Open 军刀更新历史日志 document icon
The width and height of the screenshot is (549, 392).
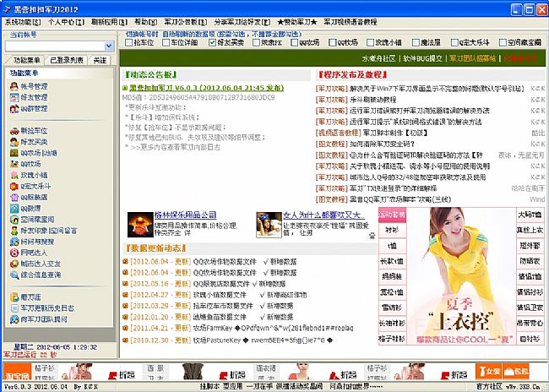(x=14, y=308)
